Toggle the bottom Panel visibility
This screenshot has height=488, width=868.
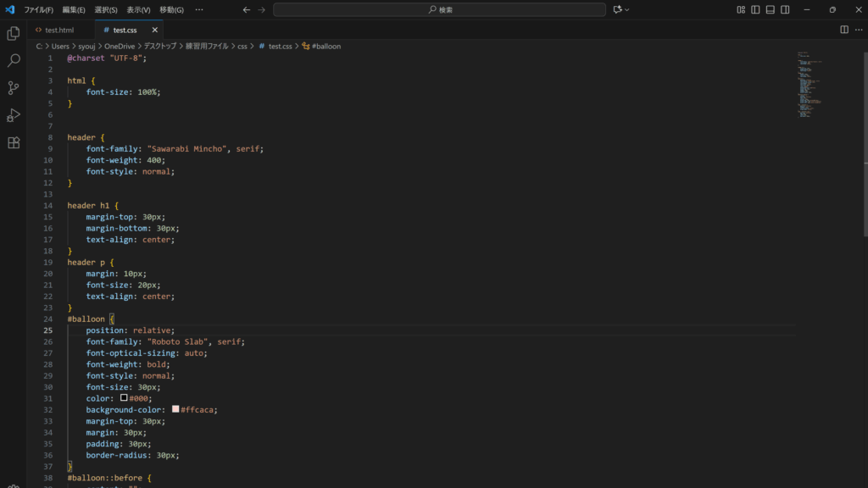[770, 10]
